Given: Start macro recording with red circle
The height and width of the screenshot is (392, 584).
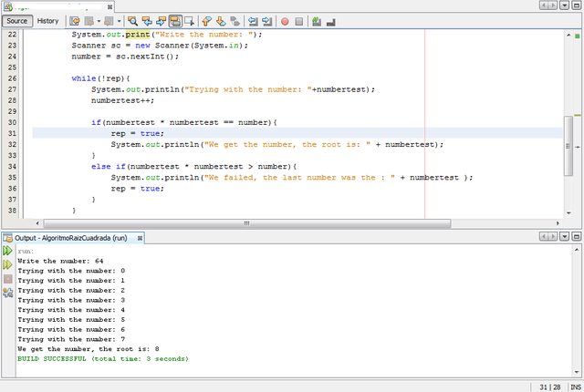Looking at the screenshot, I should [x=285, y=22].
